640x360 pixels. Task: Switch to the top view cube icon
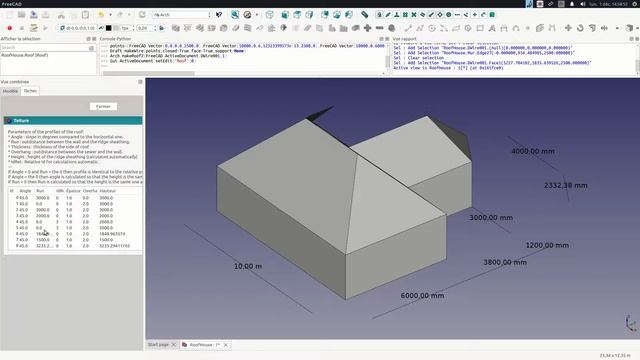pos(297,15)
